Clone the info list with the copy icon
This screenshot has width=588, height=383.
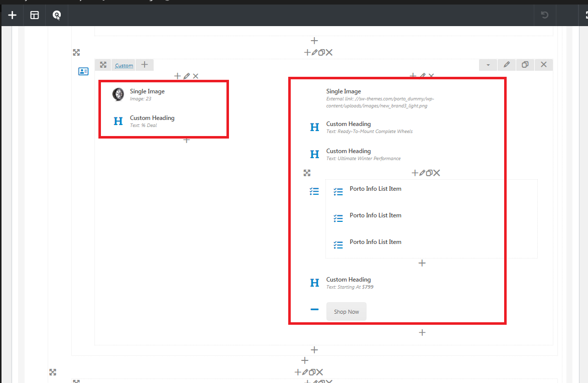429,173
